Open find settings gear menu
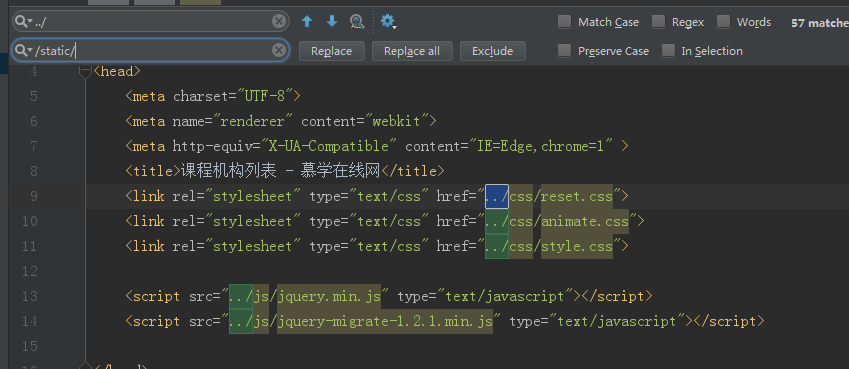This screenshot has height=369, width=849. click(388, 22)
